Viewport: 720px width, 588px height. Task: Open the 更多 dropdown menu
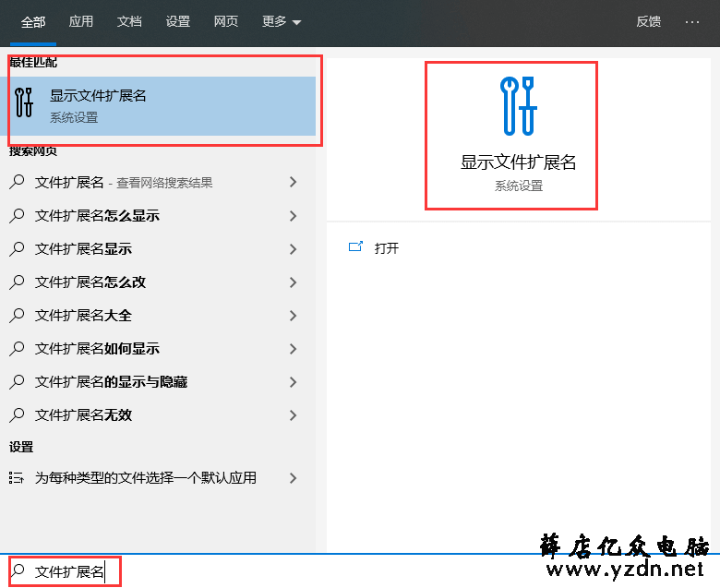point(281,21)
